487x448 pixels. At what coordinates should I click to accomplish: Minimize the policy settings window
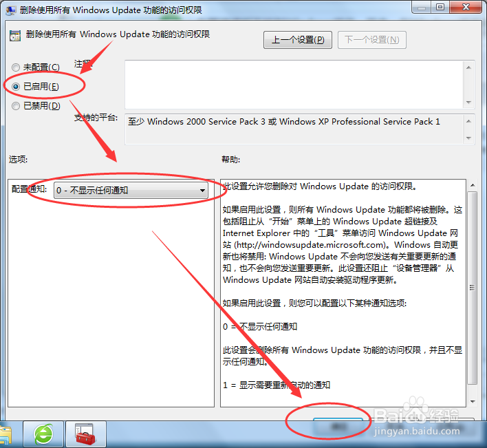pos(422,7)
